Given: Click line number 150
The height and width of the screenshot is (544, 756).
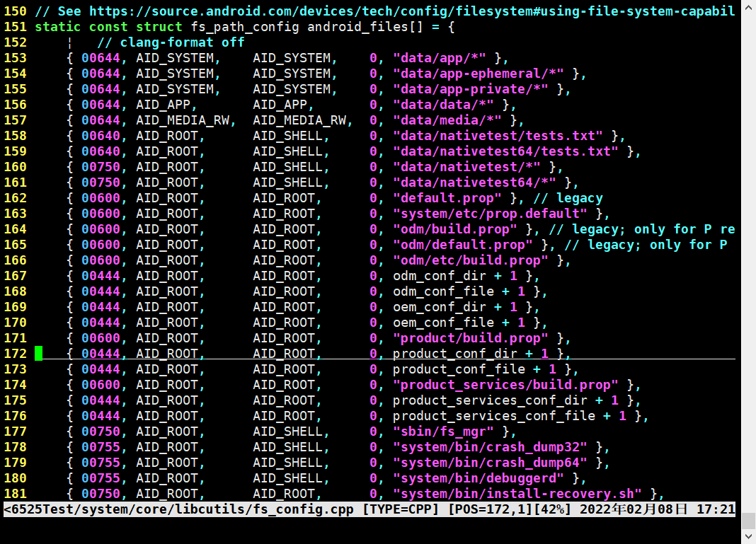Looking at the screenshot, I should click(x=16, y=11).
